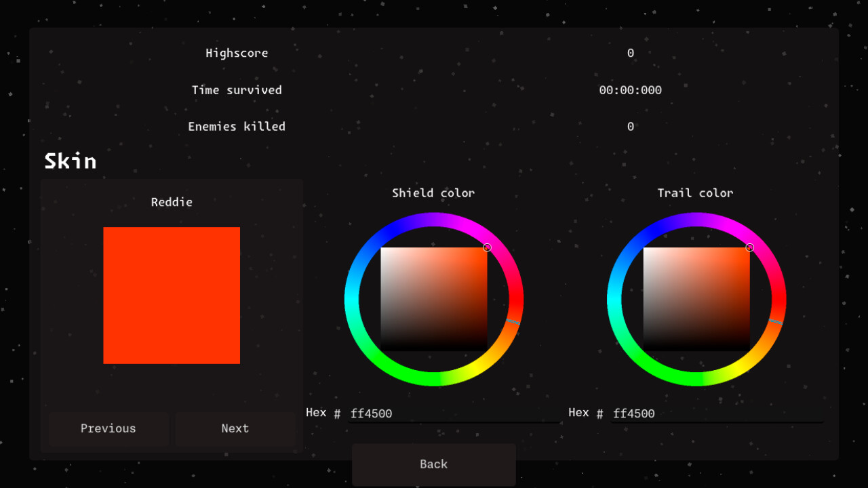Viewport: 868px width, 488px height.
Task: Click the Shield color hex input field
Action: click(454, 413)
